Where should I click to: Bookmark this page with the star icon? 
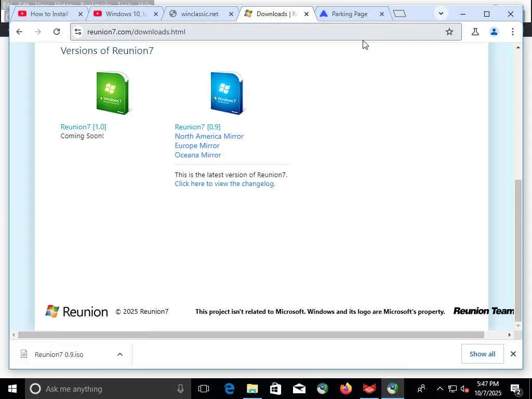[x=449, y=32]
